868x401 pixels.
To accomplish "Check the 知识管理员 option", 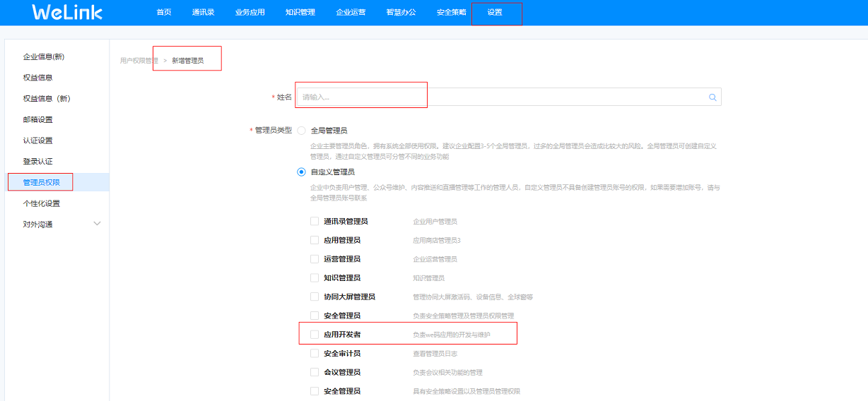I will 315,278.
